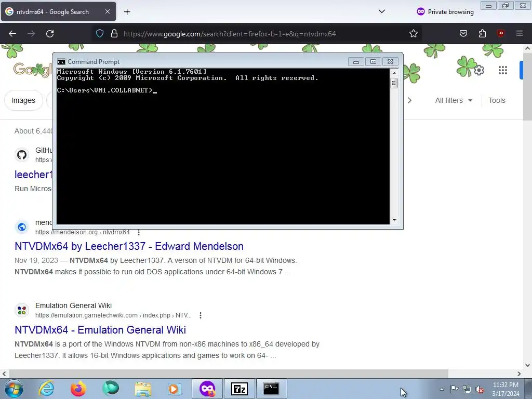The width and height of the screenshot is (532, 399).
Task: Reload the Google search page
Action: (x=50, y=34)
